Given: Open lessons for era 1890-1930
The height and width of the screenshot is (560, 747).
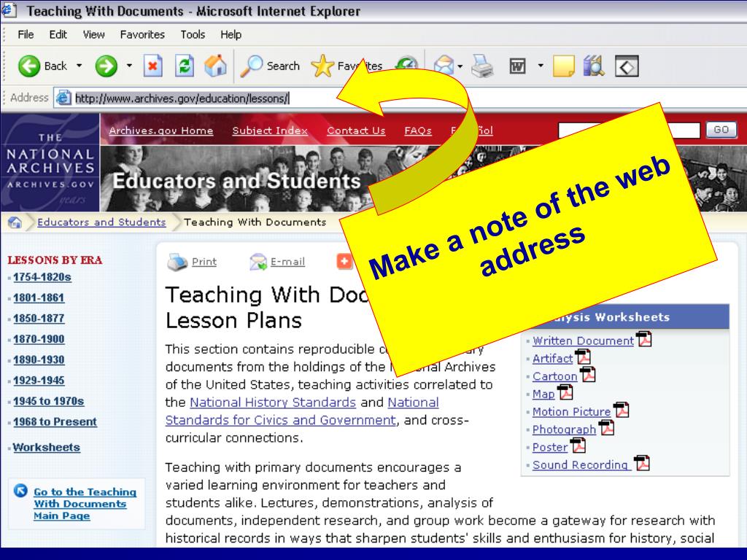Looking at the screenshot, I should (39, 359).
